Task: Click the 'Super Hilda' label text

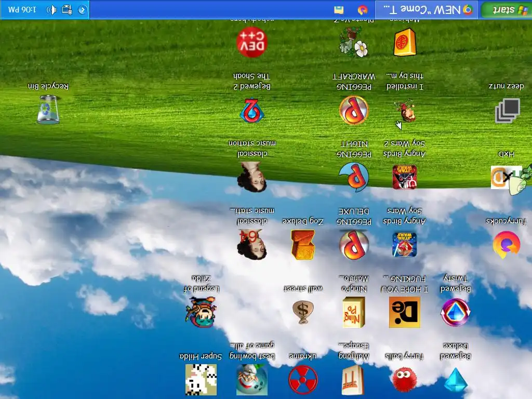Action: tap(201, 356)
